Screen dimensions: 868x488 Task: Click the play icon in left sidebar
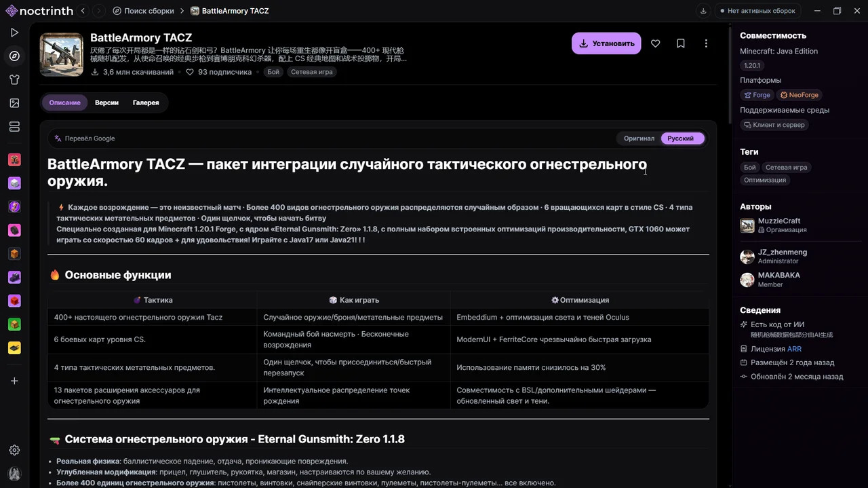14,33
